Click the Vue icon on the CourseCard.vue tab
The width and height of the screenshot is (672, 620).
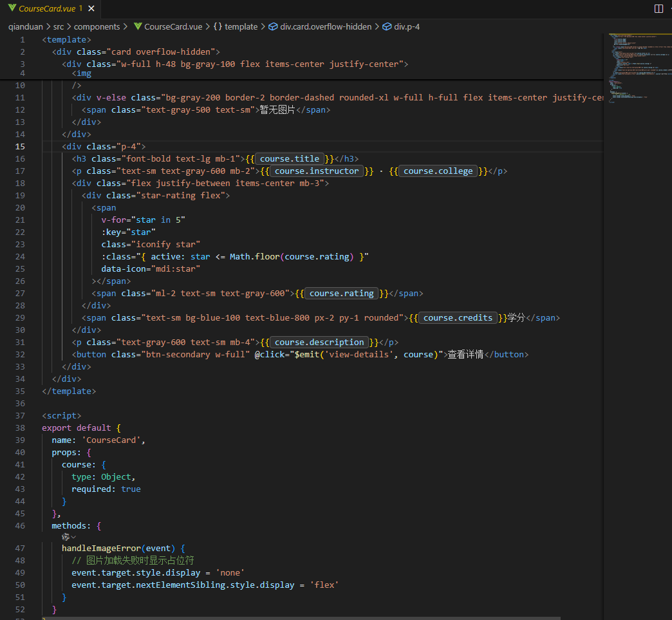[x=12, y=8]
